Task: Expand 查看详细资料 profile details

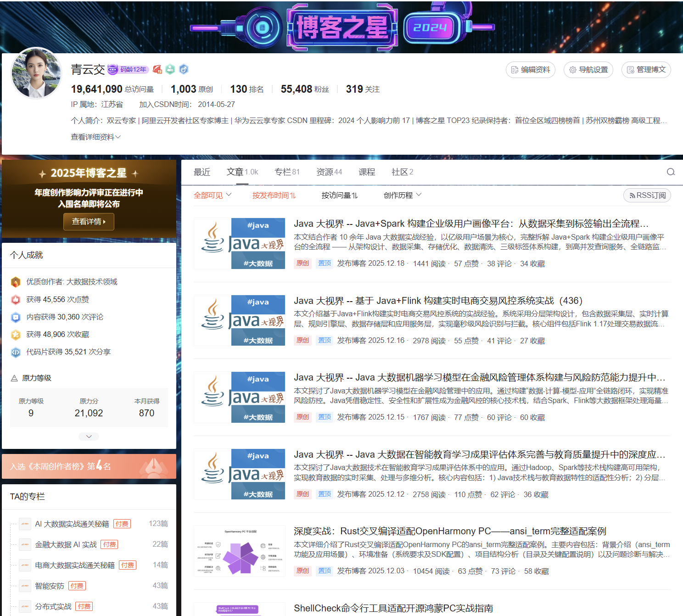Action: [x=96, y=137]
